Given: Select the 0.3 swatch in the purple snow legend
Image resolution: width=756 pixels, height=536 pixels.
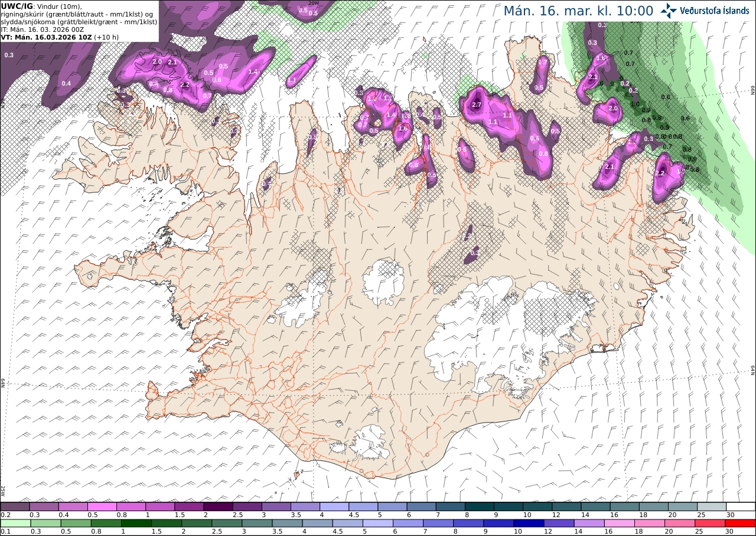Looking at the screenshot, I should pyautogui.click(x=44, y=506).
